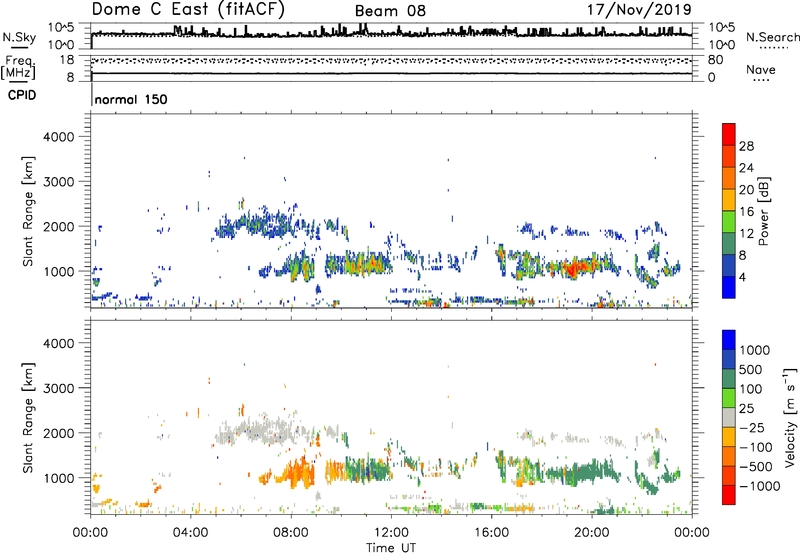Click the power colorbar label '16'
This screenshot has width=800, height=554.
(x=746, y=212)
